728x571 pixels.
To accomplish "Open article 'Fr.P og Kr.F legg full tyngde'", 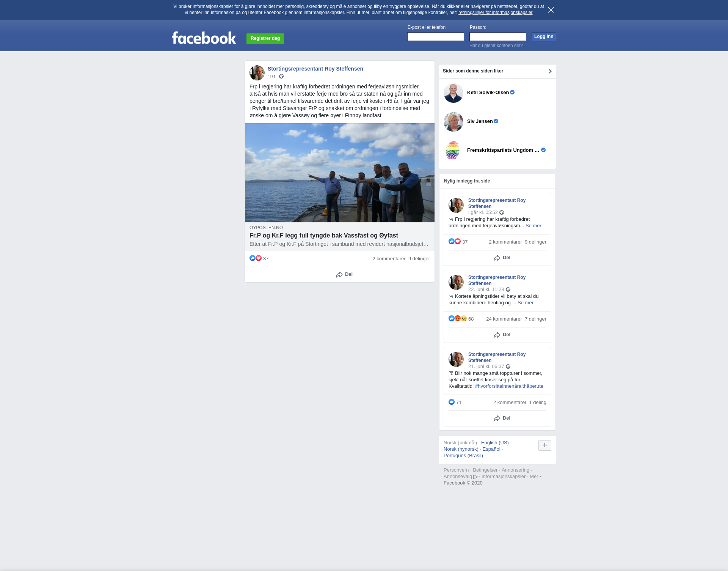I will tap(324, 236).
